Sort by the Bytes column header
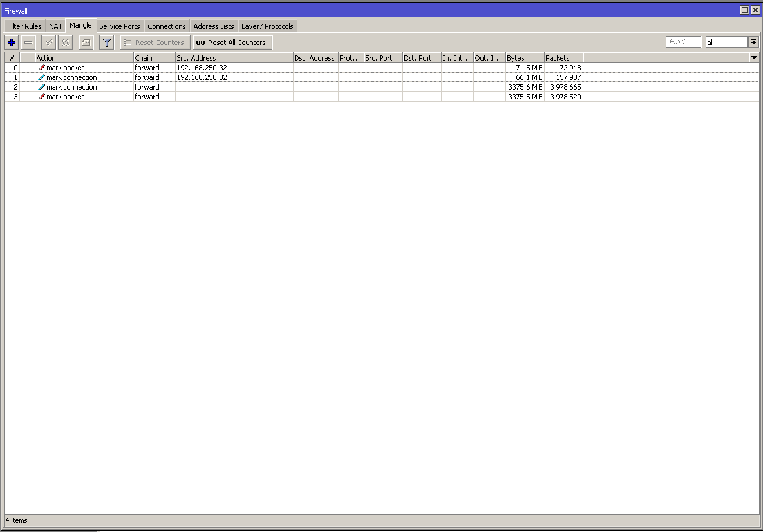 click(x=525, y=58)
